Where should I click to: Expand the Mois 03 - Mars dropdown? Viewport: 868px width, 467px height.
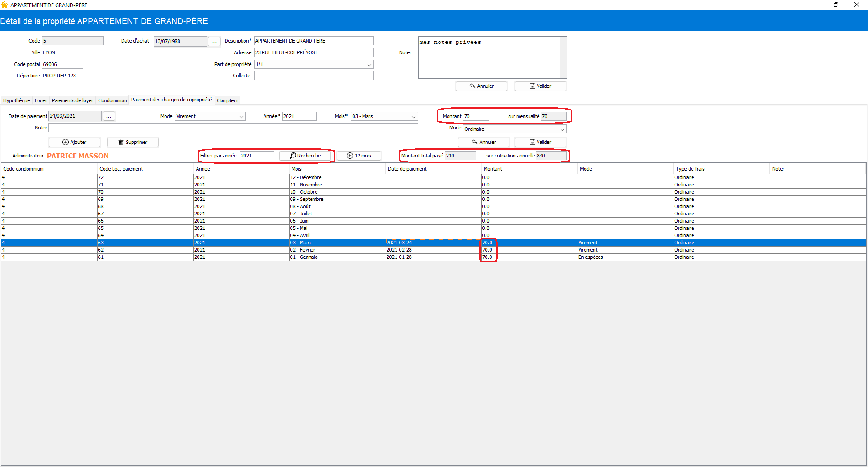pyautogui.click(x=413, y=117)
